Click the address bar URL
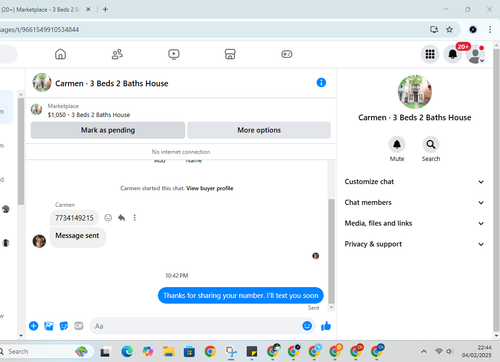 tap(39, 30)
